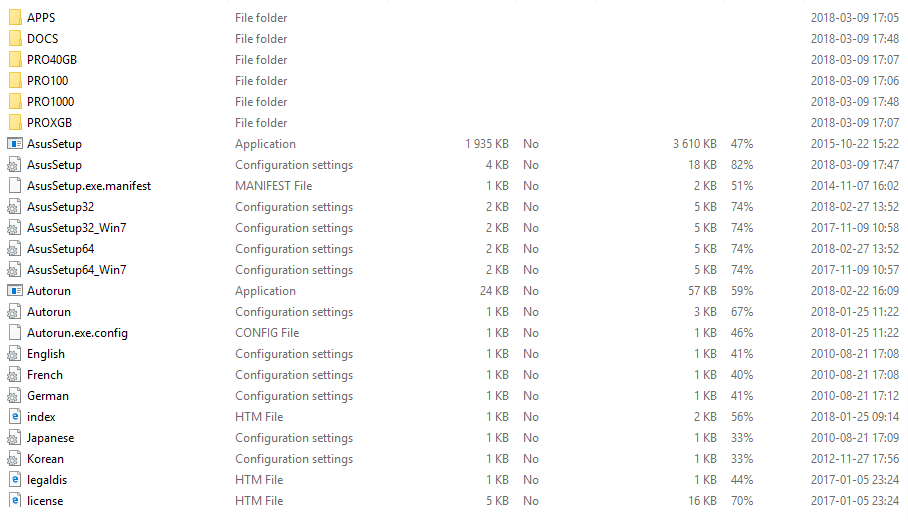Click the AsusSetup application icon

pos(14,144)
